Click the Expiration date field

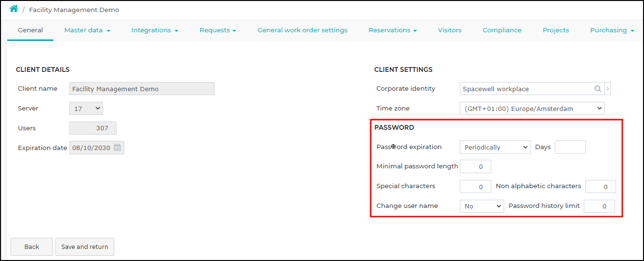click(x=97, y=148)
